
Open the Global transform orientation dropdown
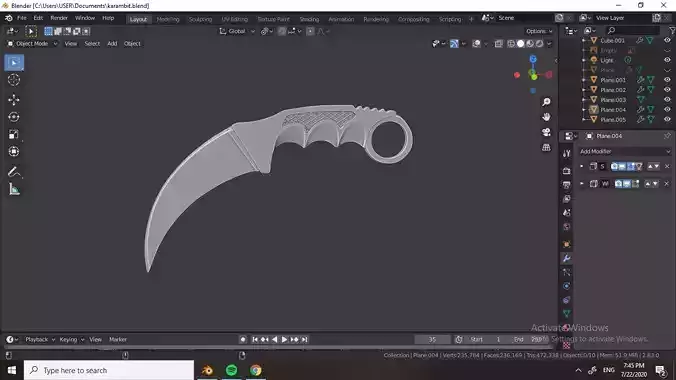[x=237, y=31]
